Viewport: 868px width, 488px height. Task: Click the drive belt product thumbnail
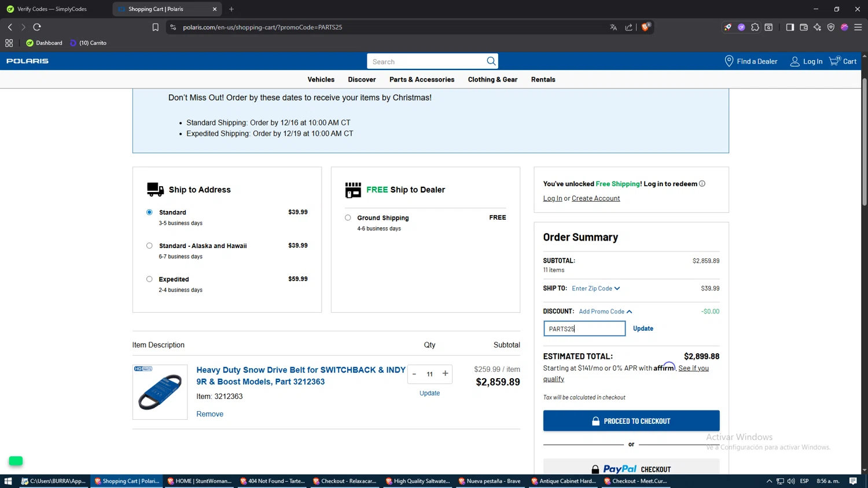point(160,392)
